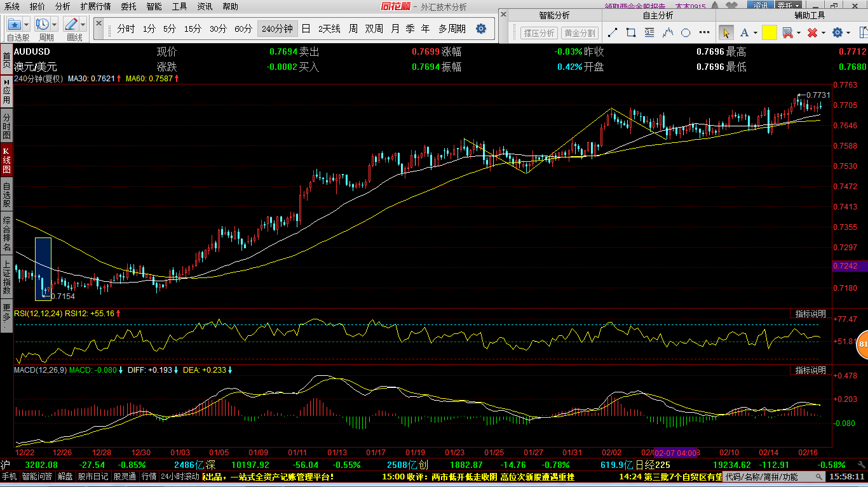868x487 pixels.
Task: Switch chart to 2天线 period
Action: tap(329, 29)
